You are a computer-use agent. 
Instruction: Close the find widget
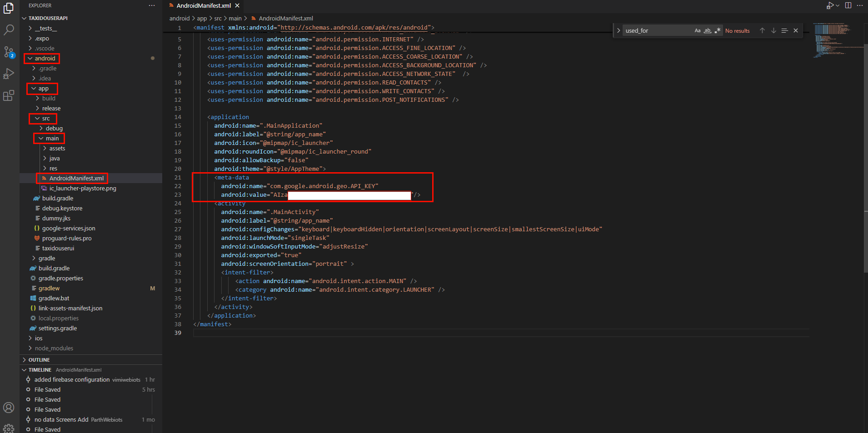796,30
